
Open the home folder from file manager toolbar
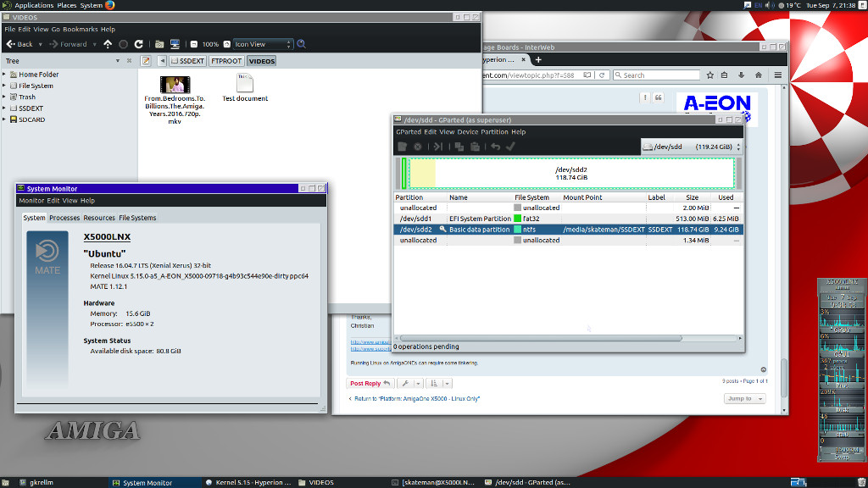pyautogui.click(x=159, y=44)
